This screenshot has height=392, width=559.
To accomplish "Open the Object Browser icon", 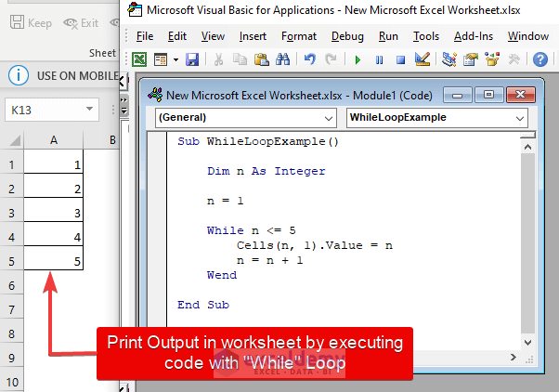I will (492, 59).
